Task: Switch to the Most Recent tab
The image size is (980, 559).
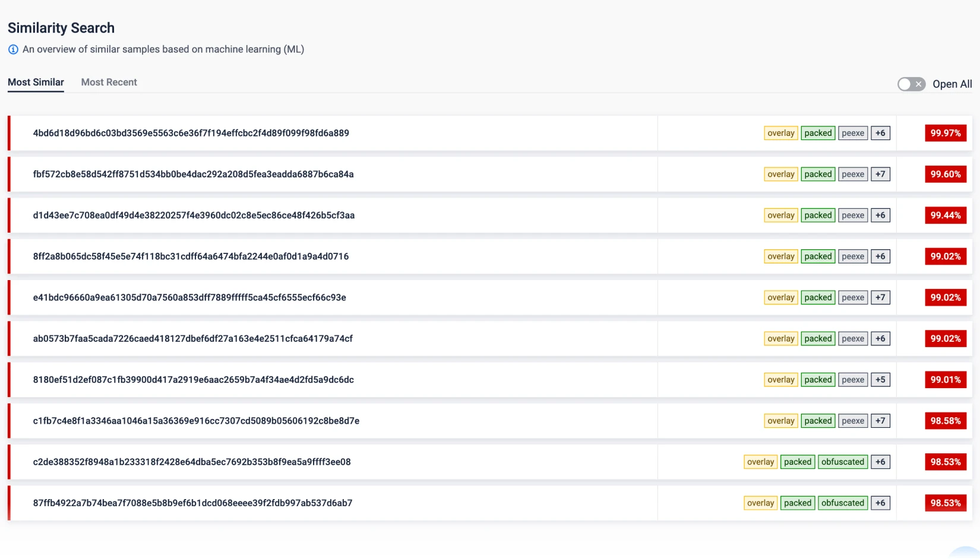Action: click(x=109, y=82)
